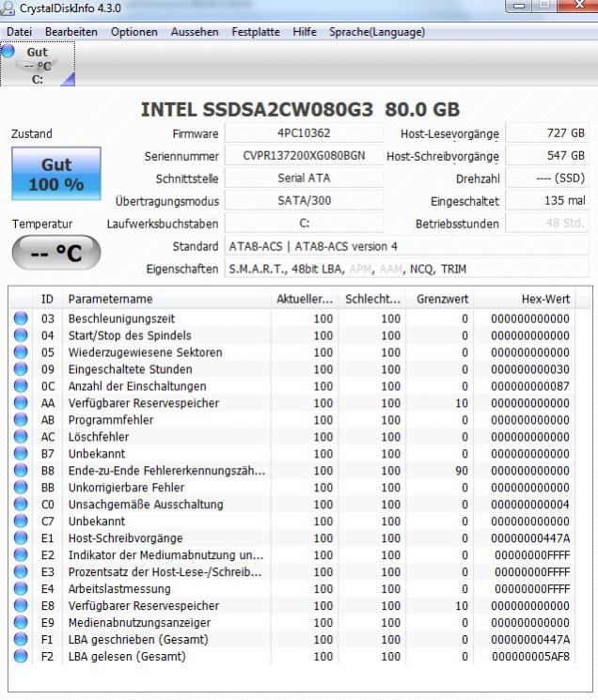Click the status icon for LBA gelesen (Gesamt)
This screenshot has height=700, width=598.
pos(21,656)
